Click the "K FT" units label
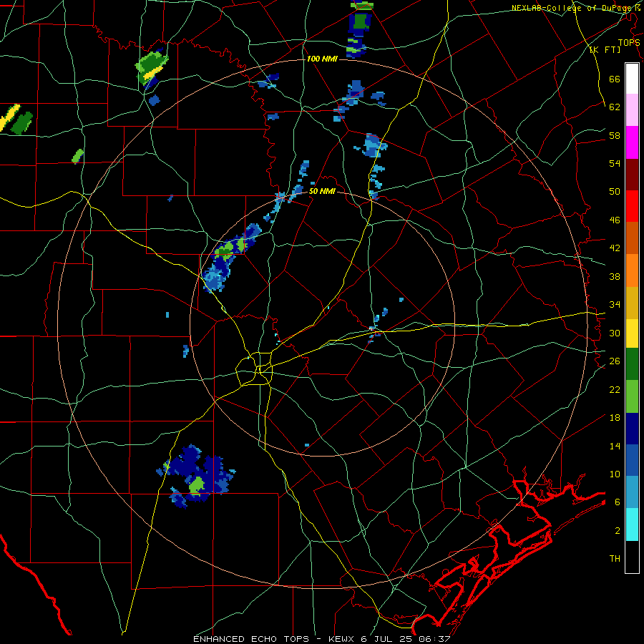 click(605, 49)
